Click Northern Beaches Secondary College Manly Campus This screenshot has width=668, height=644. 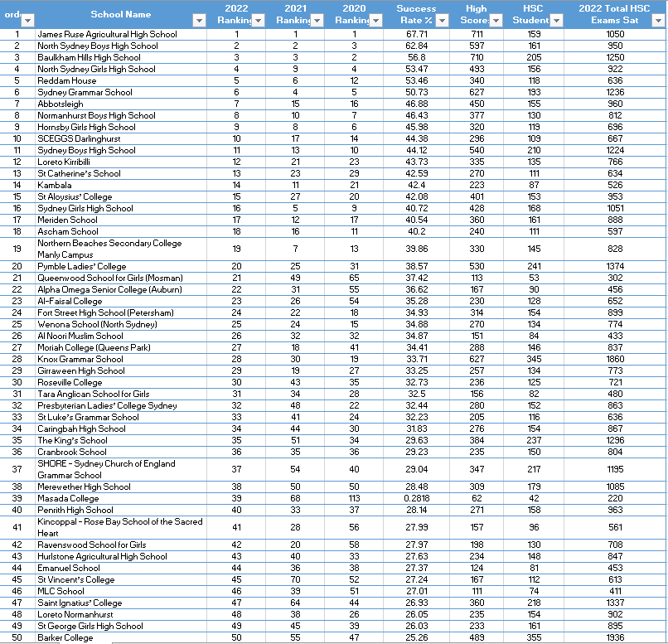tap(121, 249)
